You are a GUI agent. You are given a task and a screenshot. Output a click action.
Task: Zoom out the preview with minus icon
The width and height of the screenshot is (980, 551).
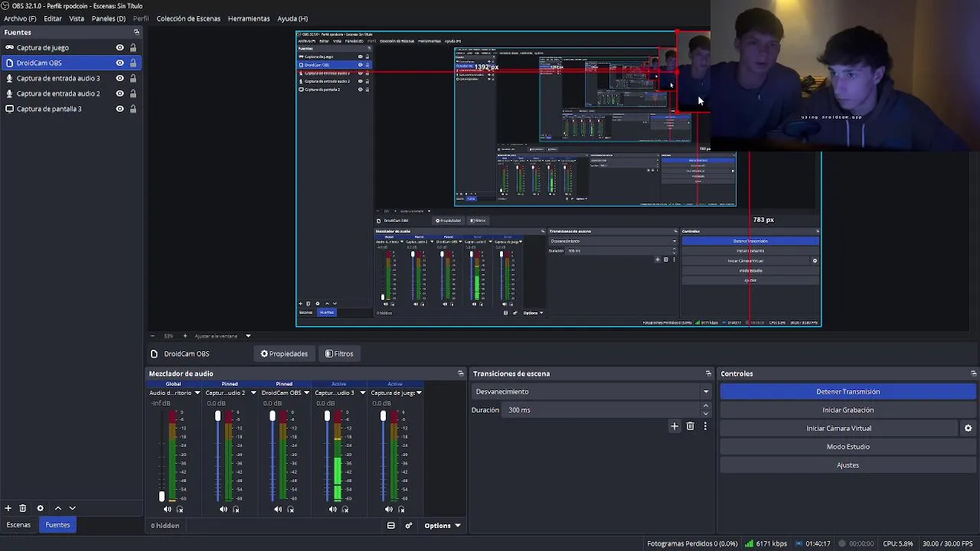[152, 336]
